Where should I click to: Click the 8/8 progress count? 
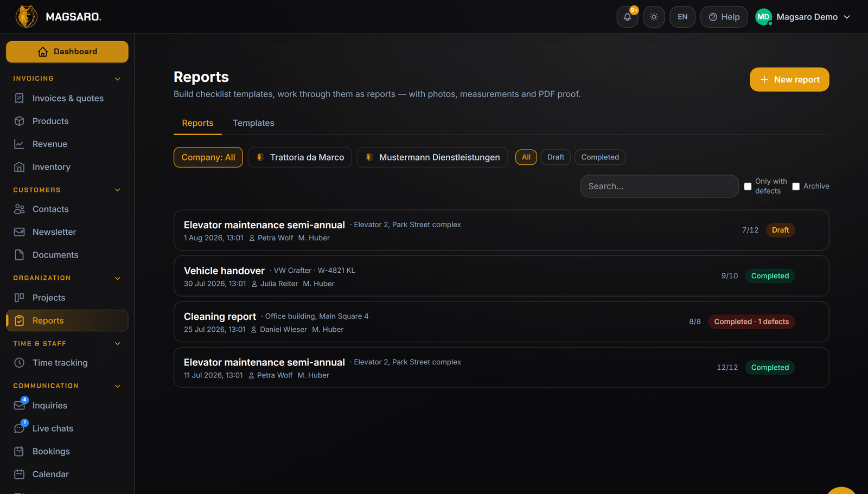click(x=695, y=322)
